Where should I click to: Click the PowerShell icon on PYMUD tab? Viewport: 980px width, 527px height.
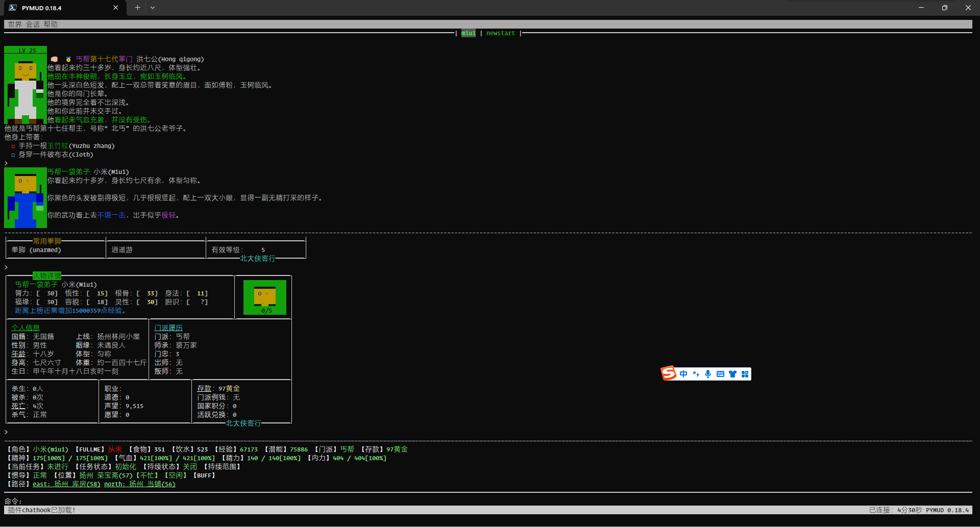click(13, 8)
